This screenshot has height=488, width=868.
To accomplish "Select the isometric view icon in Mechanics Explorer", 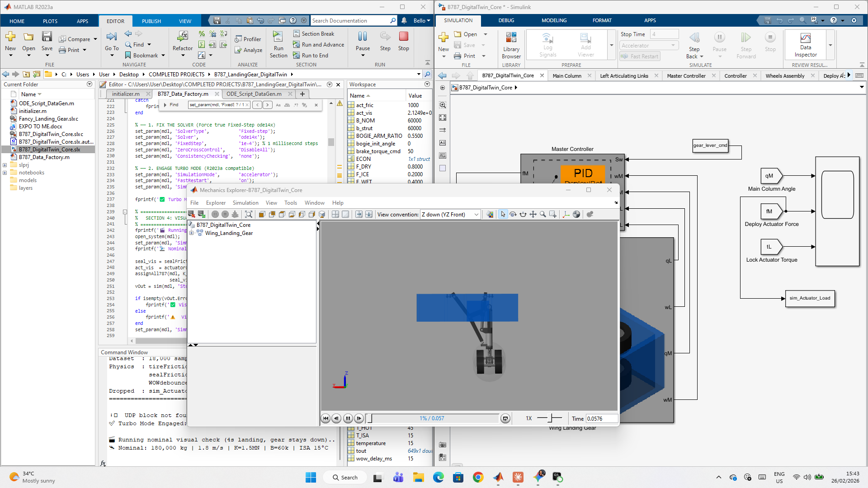I will [x=322, y=215].
